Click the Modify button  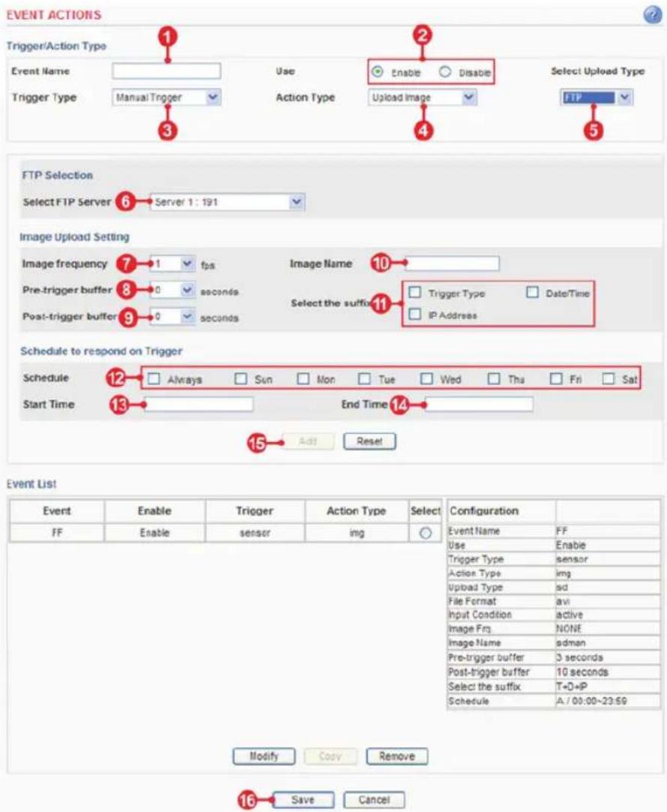[264, 756]
